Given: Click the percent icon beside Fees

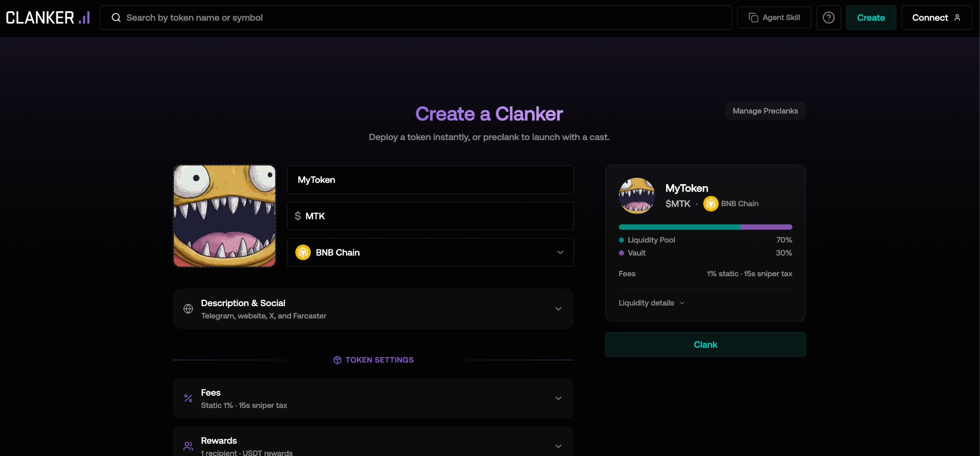Looking at the screenshot, I should point(188,398).
